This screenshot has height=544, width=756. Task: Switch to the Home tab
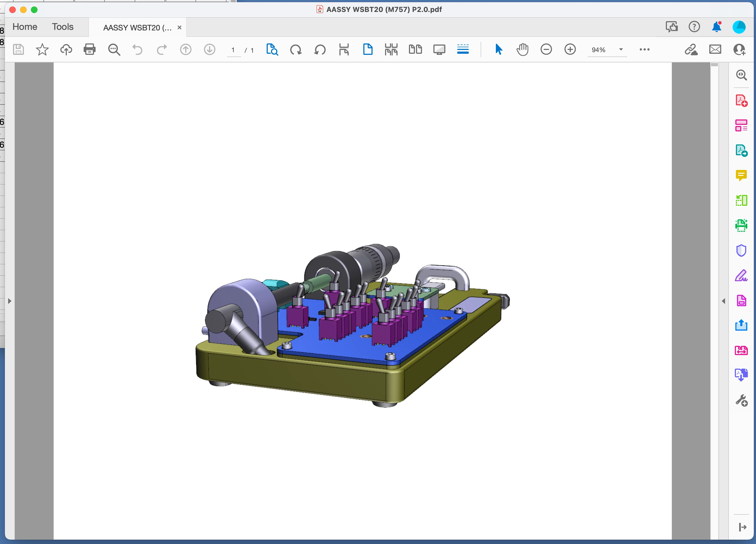tap(25, 27)
